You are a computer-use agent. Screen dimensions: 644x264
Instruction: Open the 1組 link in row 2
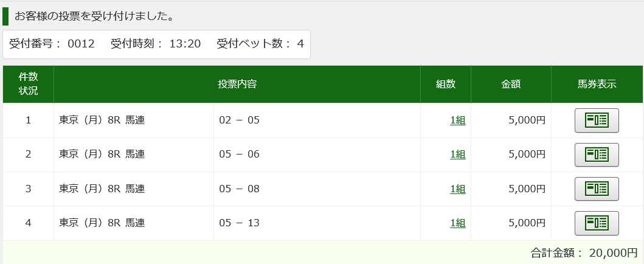pyautogui.click(x=457, y=155)
